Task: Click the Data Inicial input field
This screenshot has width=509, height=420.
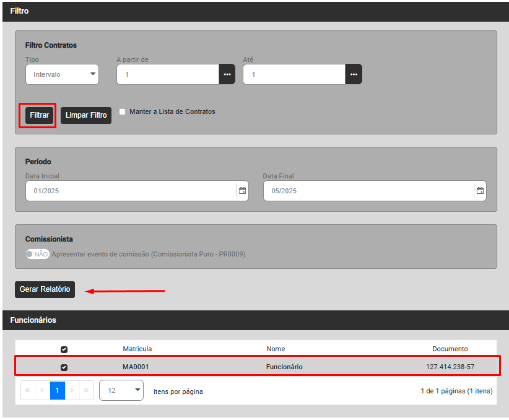Action: coord(130,191)
